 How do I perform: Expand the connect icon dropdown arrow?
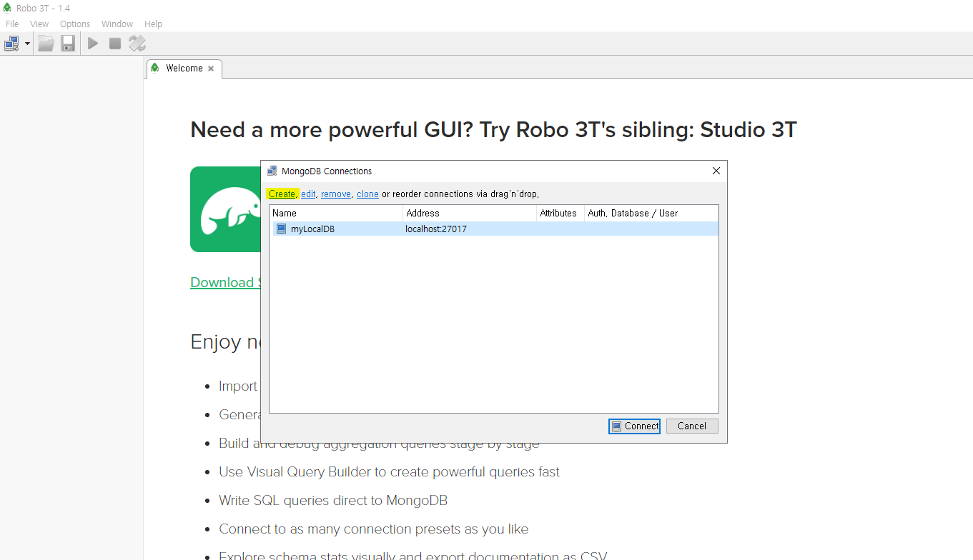tap(27, 44)
